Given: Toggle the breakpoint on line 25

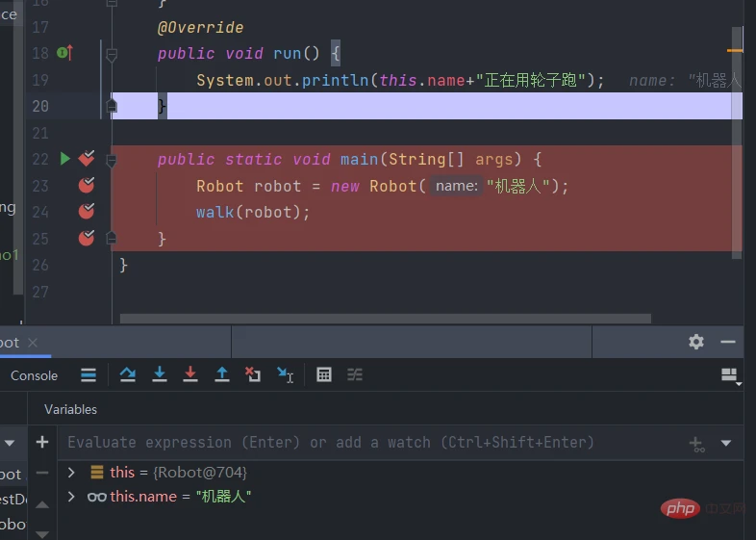Looking at the screenshot, I should click(x=87, y=238).
